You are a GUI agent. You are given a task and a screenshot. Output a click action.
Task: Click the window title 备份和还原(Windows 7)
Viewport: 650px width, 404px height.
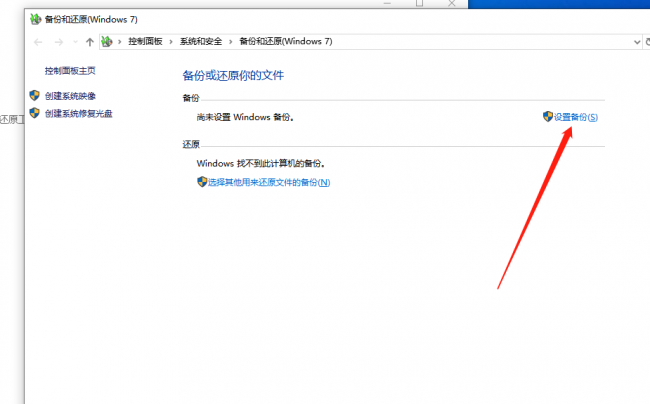[x=91, y=19]
